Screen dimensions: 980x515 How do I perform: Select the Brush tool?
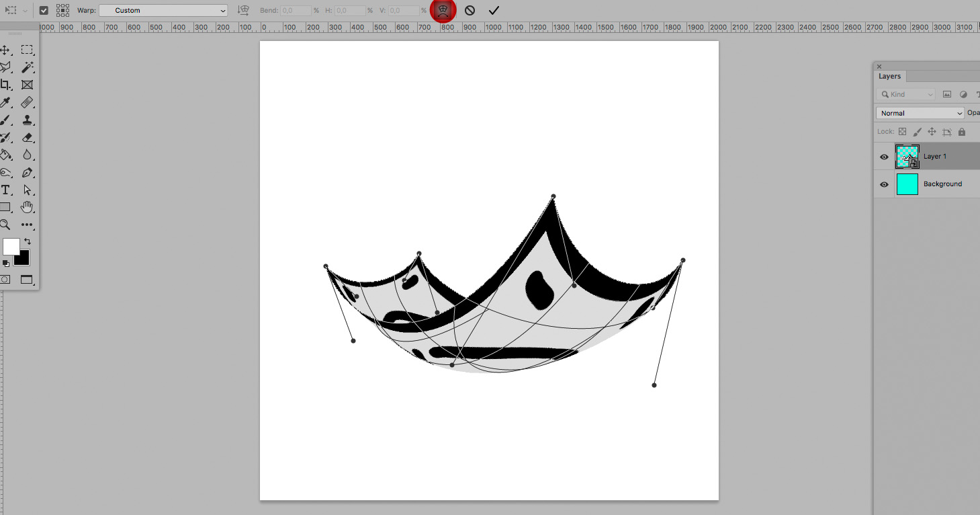pyautogui.click(x=5, y=120)
